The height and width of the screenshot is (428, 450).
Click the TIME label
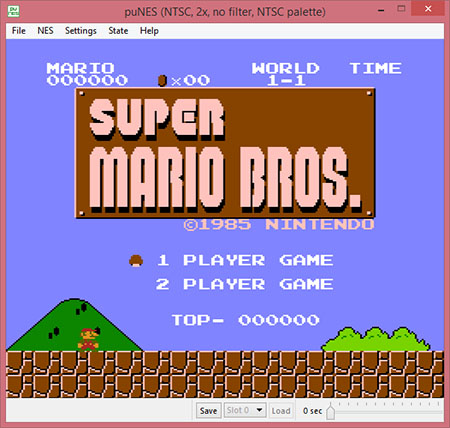(x=375, y=68)
